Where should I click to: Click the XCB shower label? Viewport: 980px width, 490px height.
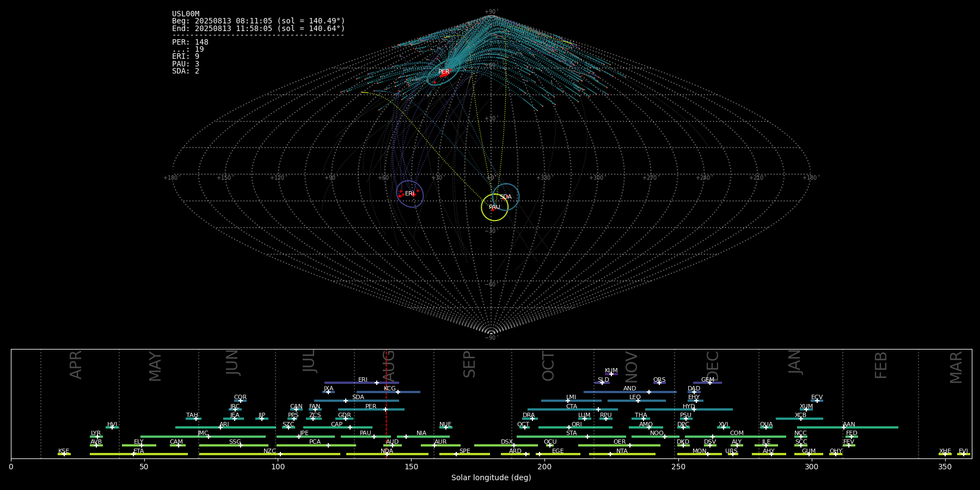click(800, 415)
